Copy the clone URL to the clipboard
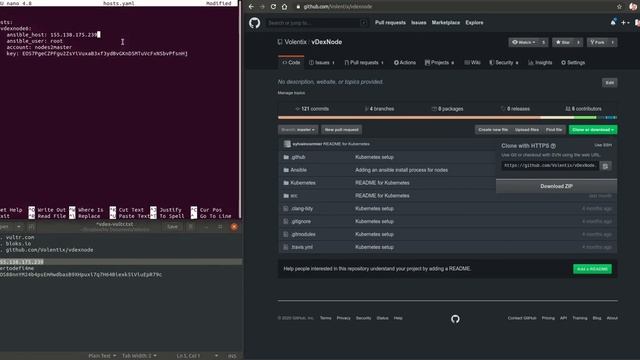Image resolution: width=640 pixels, height=360 pixels. (x=605, y=166)
